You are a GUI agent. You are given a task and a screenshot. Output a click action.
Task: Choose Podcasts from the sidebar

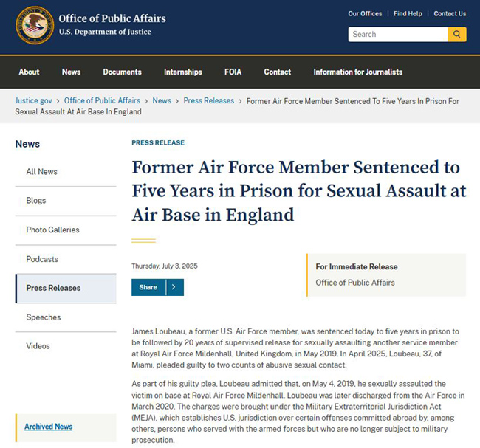coord(42,259)
